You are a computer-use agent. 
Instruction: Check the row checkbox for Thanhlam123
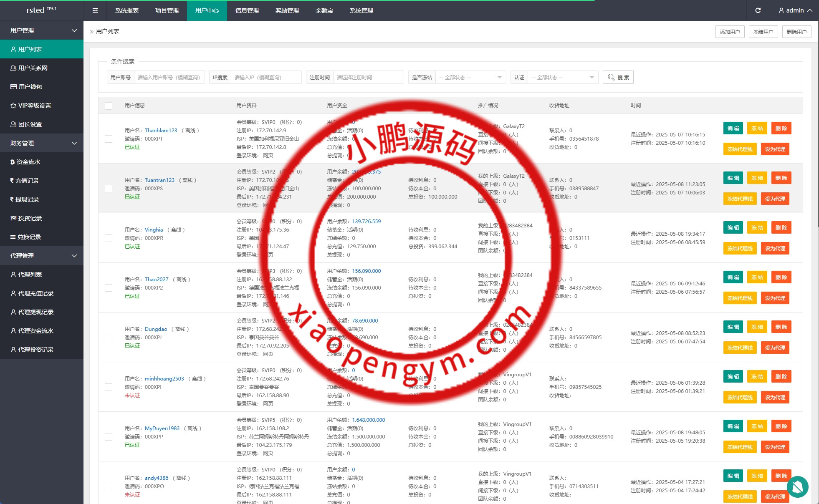point(109,139)
